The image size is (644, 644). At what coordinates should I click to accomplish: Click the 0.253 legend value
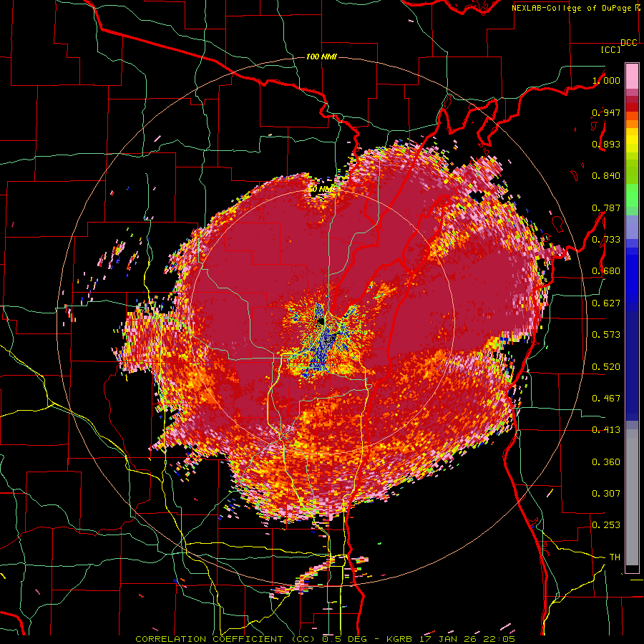click(606, 525)
